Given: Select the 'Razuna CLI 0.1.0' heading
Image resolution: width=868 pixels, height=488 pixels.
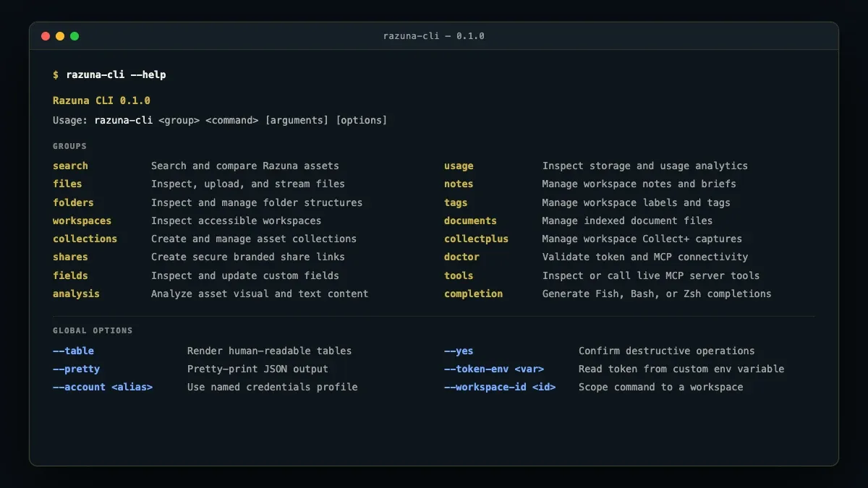Looking at the screenshot, I should tap(101, 101).
